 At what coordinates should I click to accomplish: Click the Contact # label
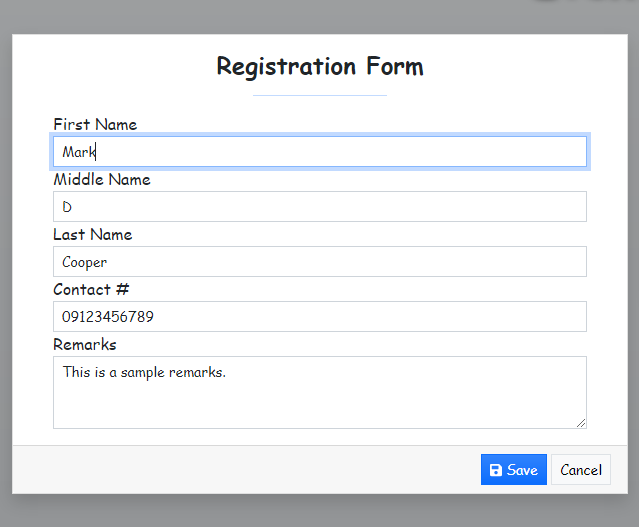coord(91,289)
